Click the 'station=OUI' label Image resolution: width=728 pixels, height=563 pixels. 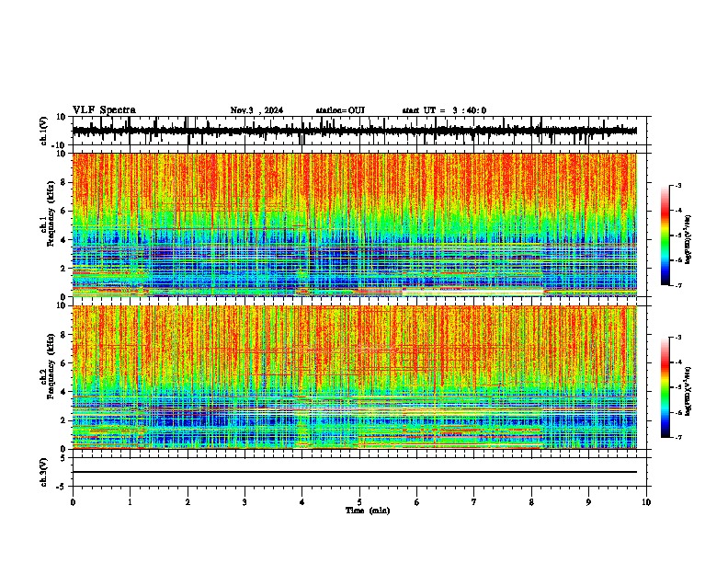340,110
